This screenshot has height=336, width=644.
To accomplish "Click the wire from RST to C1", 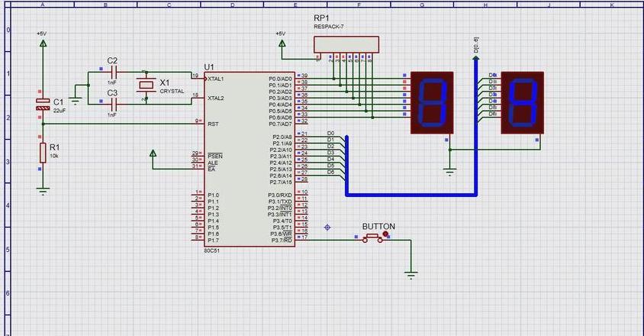I will pos(119,124).
